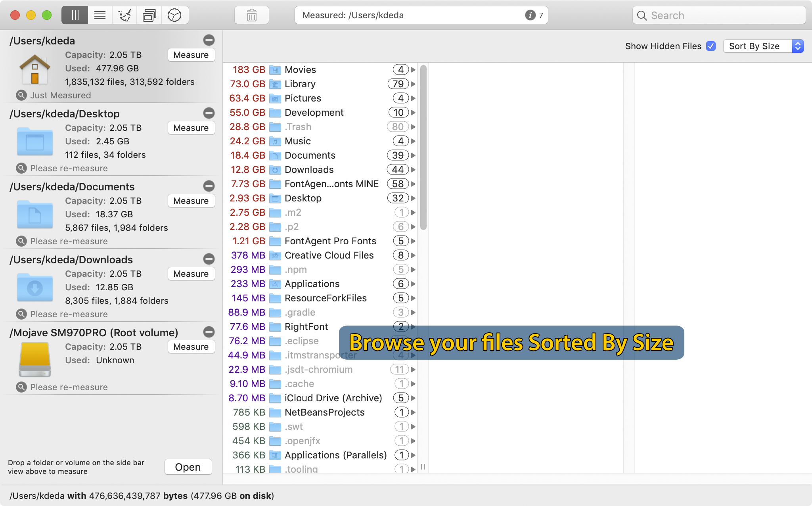Click the grid/list view toggle icon
Viewport: 812px width, 506px height.
click(x=75, y=15)
